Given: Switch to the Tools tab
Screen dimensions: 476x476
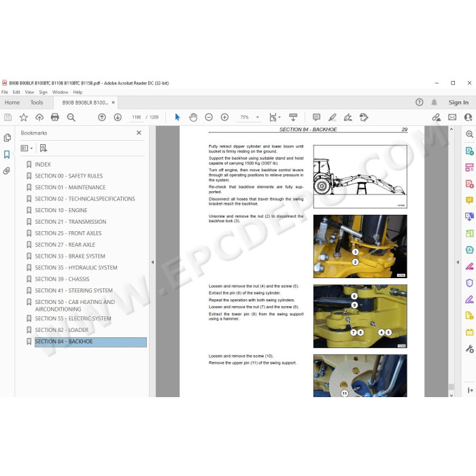Looking at the screenshot, I should coord(37,103).
